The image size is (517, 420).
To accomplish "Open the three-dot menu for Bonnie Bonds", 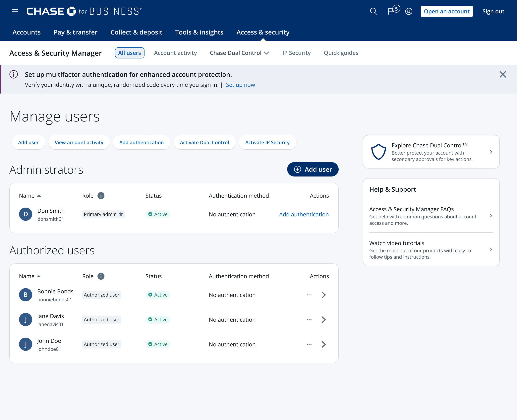I will [309, 295].
